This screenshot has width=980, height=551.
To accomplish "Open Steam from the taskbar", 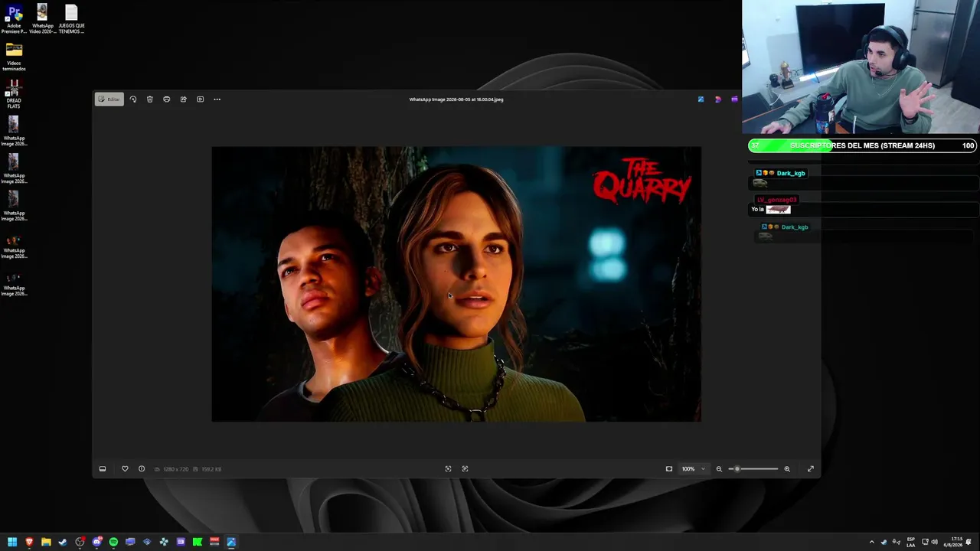I will pos(63,543).
